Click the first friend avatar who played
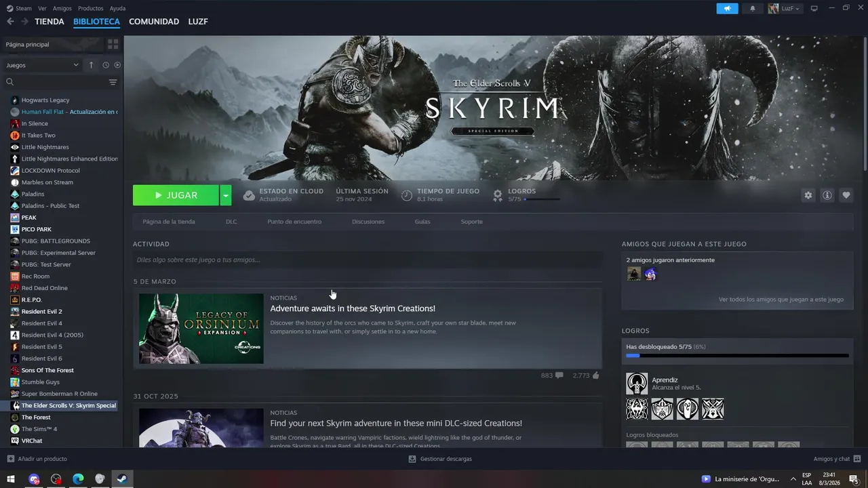The width and height of the screenshot is (868, 488). point(634,274)
